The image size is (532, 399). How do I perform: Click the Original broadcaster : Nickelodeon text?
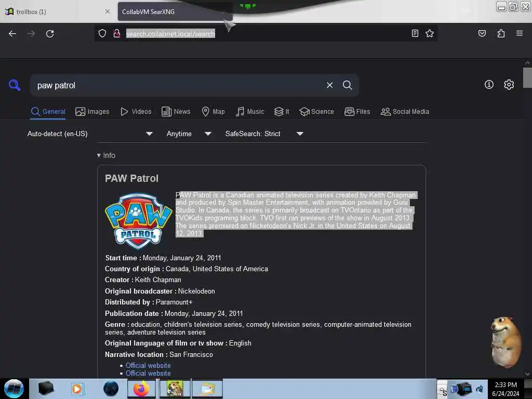click(160, 291)
